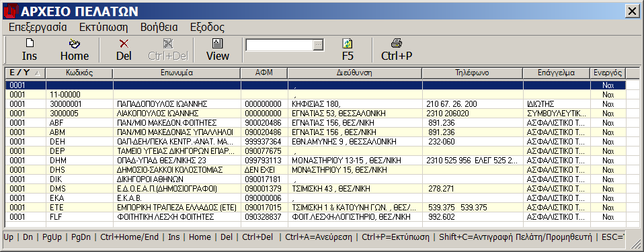Click the Ctrl+A=Ανεύρεση status bar hint
This screenshot has height=252, width=644.
click(318, 237)
